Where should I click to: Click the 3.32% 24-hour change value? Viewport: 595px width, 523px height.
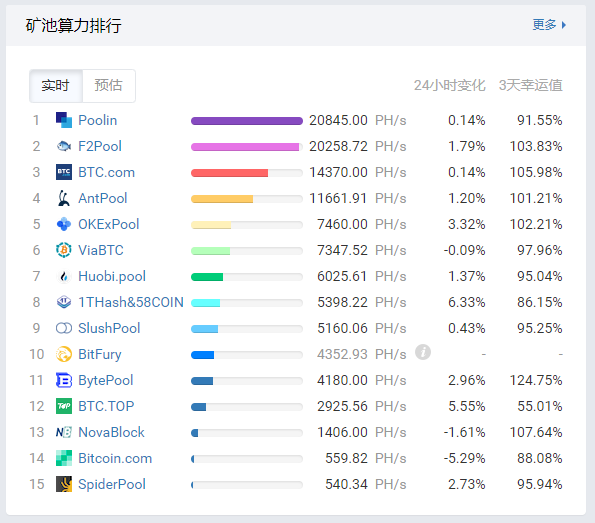[467, 224]
